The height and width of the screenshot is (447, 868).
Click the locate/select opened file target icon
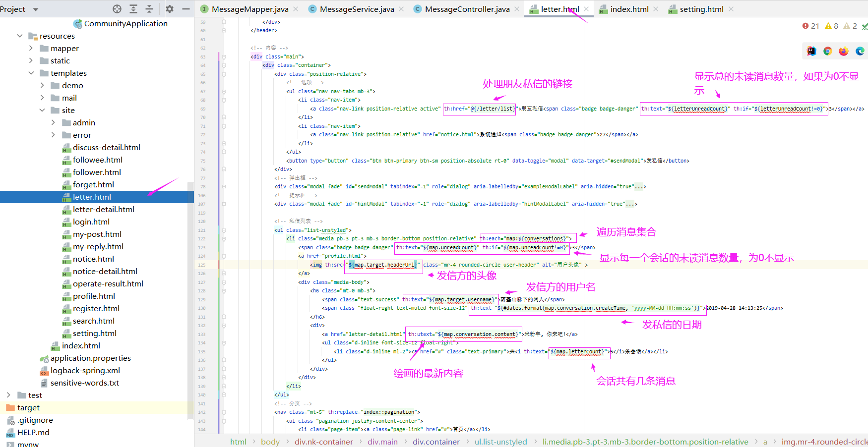point(117,9)
